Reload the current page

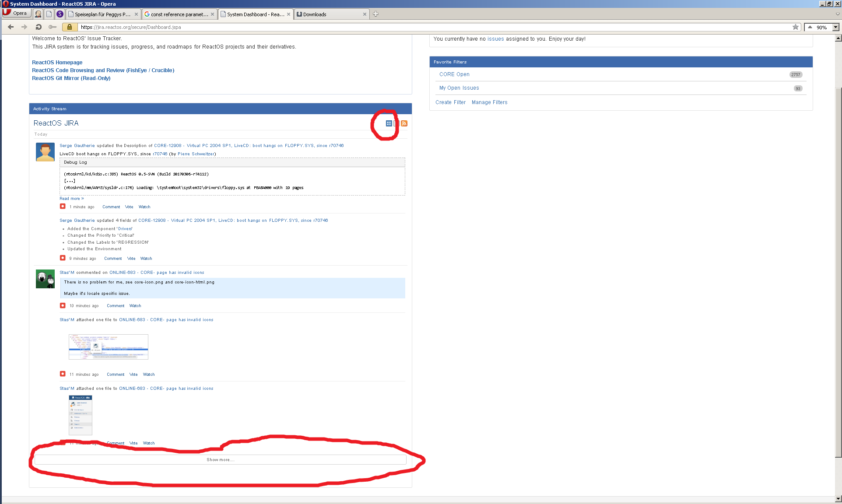click(x=39, y=27)
